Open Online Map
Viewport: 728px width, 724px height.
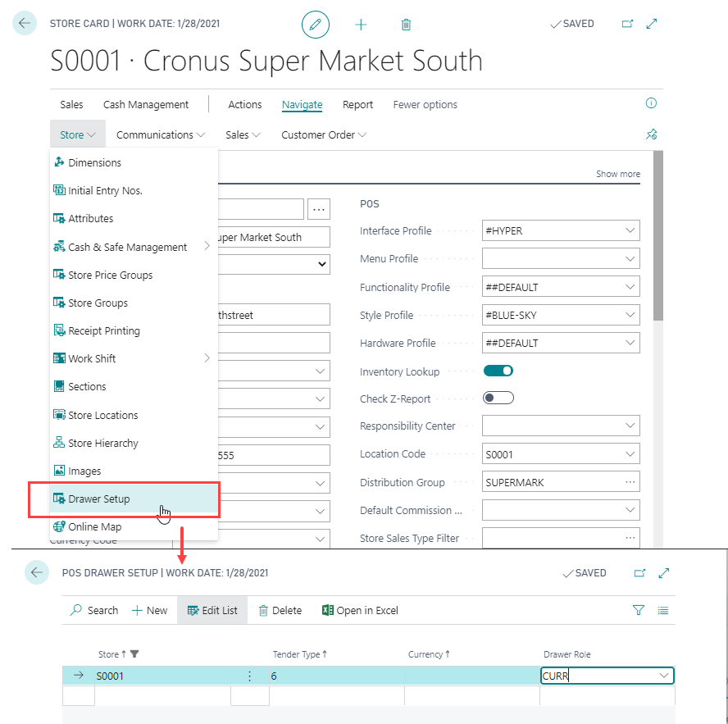click(x=134, y=526)
